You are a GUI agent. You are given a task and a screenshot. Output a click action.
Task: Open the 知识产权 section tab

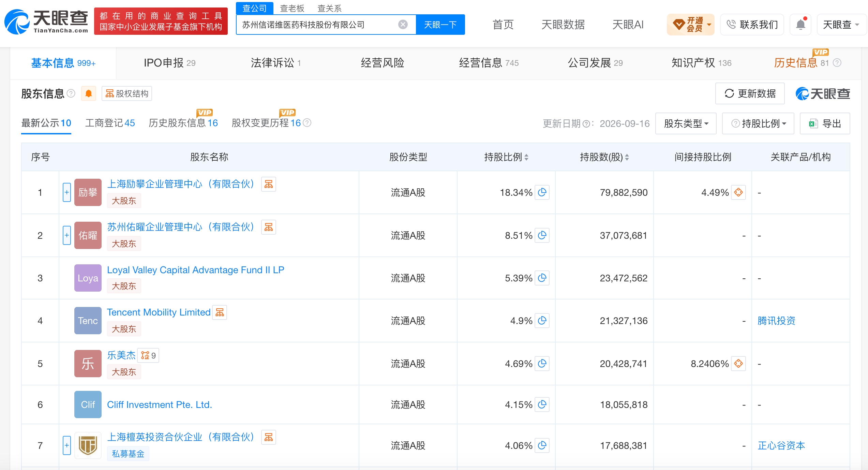[701, 63]
